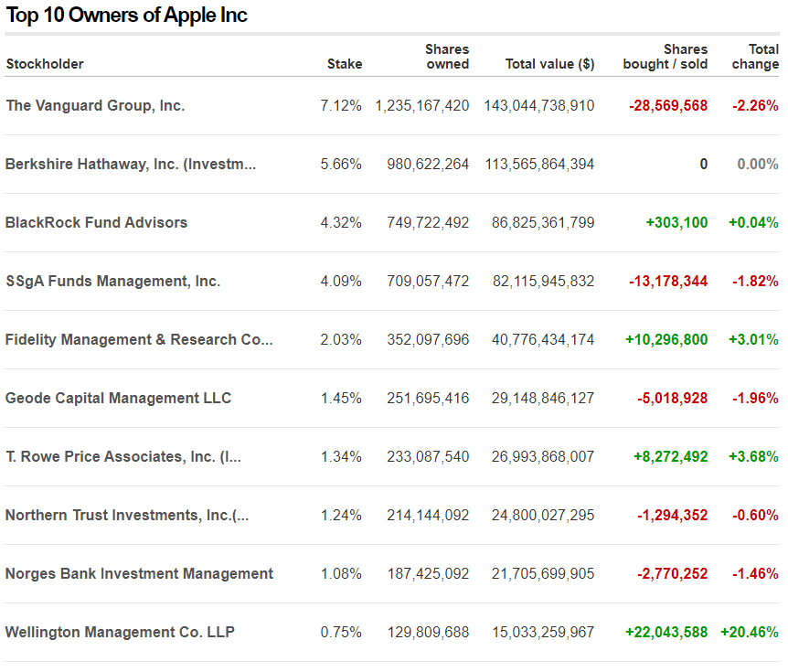Image resolution: width=788 pixels, height=672 pixels.
Task: Click shares owned 233,087,540
Action: (x=428, y=456)
